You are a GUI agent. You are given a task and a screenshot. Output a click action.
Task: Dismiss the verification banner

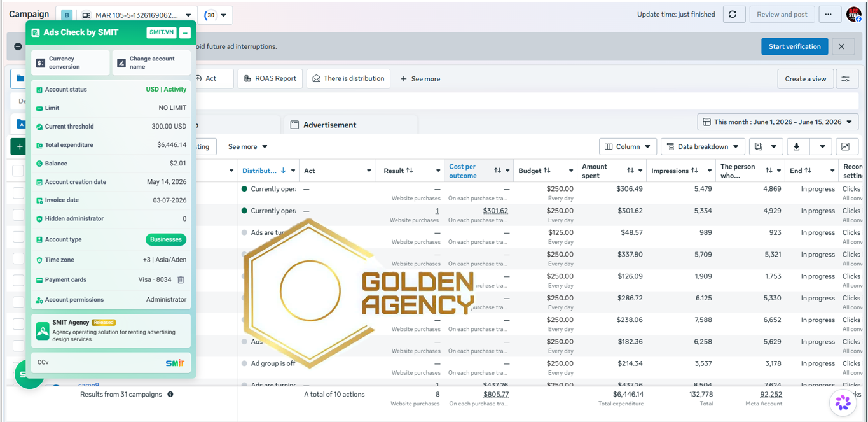click(841, 46)
